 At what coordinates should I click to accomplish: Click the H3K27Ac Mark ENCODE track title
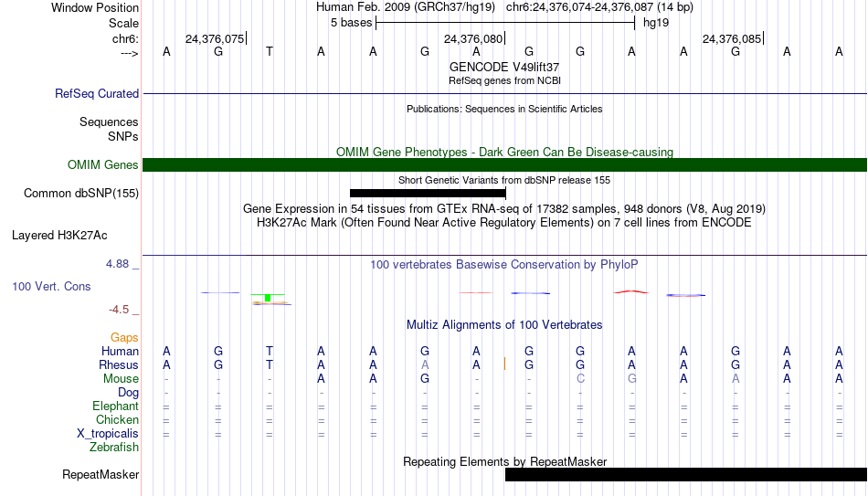tap(504, 223)
